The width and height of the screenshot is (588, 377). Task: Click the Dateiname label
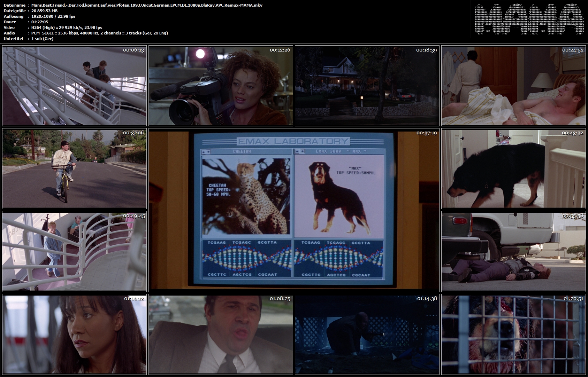pyautogui.click(x=14, y=5)
